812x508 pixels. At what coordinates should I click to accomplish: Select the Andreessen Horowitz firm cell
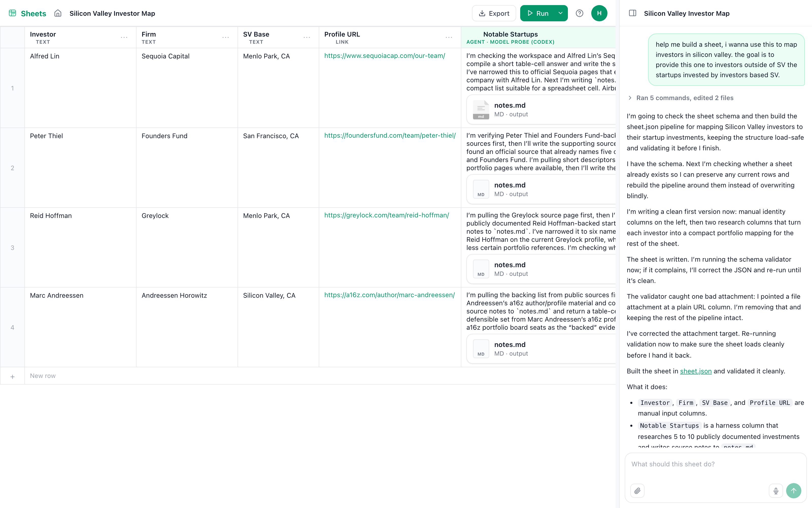(187, 327)
